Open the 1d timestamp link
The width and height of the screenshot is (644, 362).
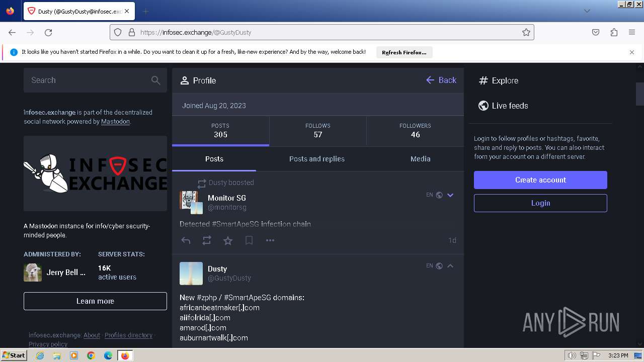pyautogui.click(x=452, y=240)
